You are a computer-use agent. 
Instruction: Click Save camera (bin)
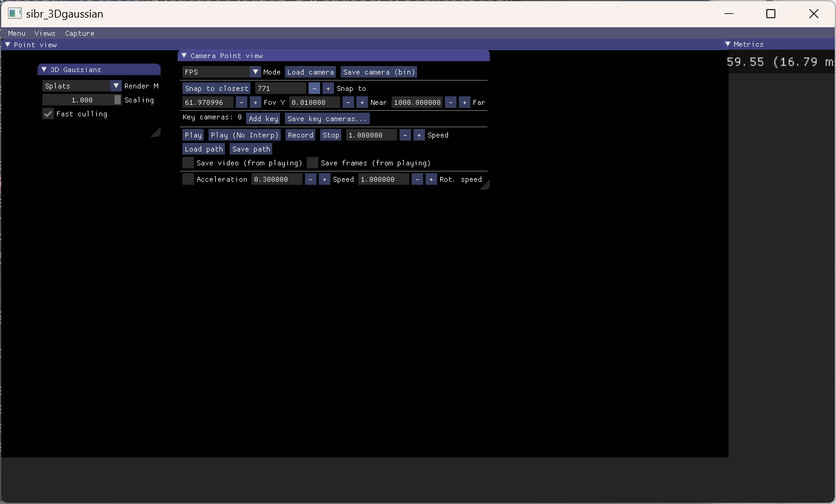pos(378,71)
